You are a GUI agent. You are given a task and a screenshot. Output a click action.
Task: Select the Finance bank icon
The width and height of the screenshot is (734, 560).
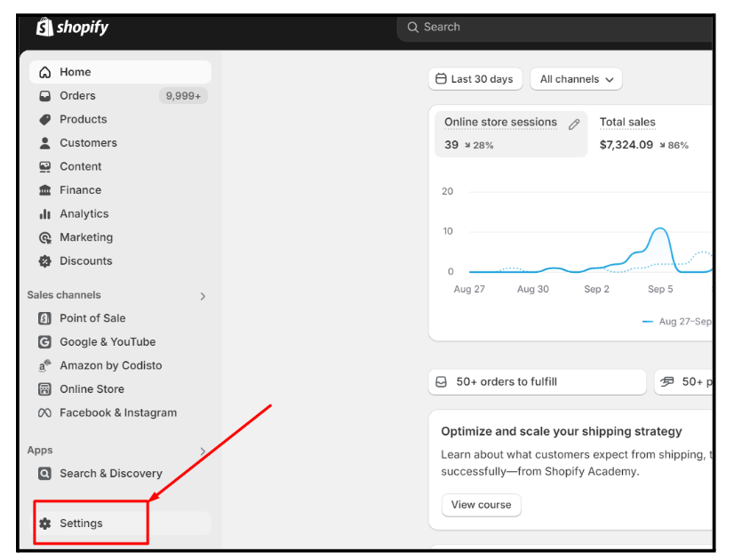45,190
